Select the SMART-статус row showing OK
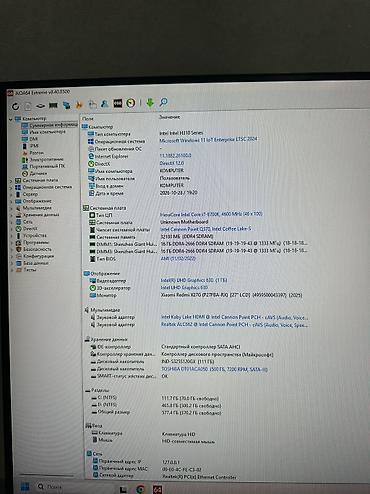The height and width of the screenshot is (494, 370). (130, 376)
